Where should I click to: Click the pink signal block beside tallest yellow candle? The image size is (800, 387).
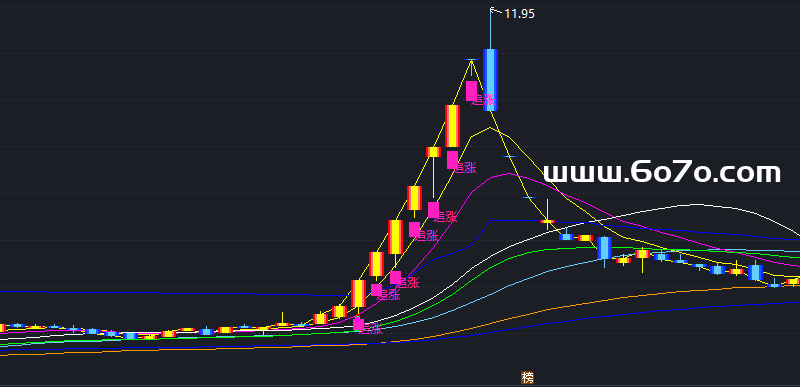[452, 160]
